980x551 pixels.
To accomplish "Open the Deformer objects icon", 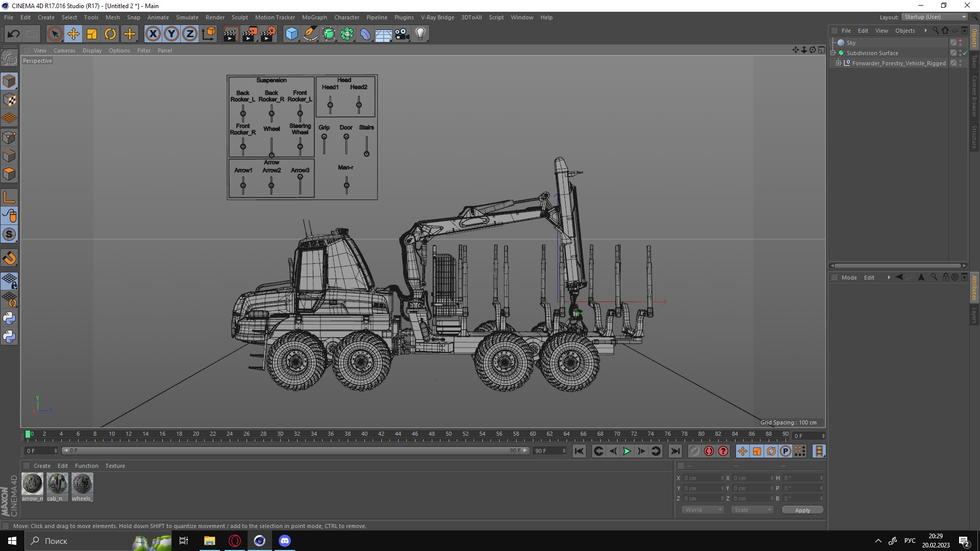I will pyautogui.click(x=365, y=34).
